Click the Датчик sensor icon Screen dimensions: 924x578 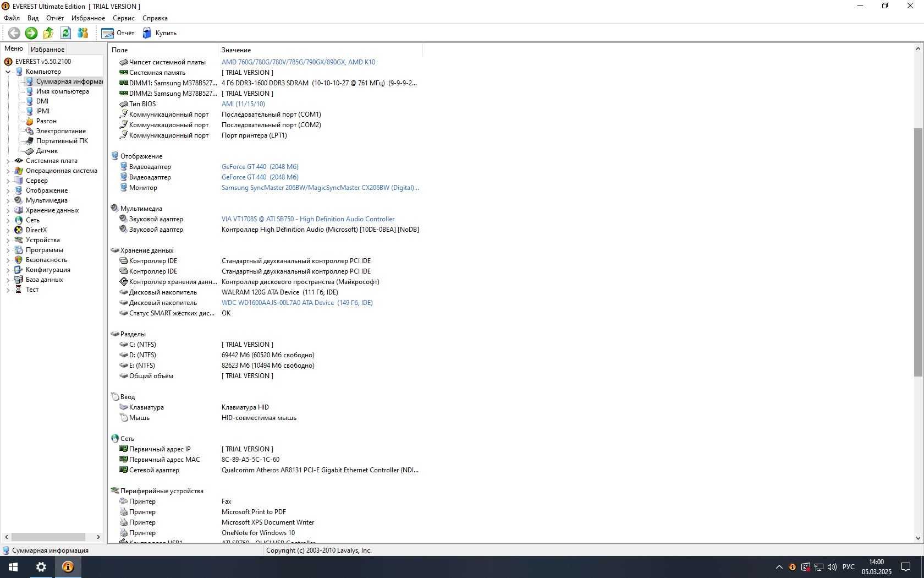pos(29,151)
